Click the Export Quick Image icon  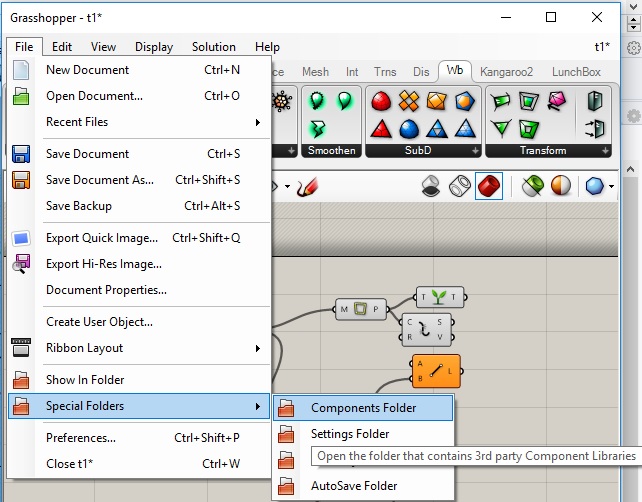[21, 238]
